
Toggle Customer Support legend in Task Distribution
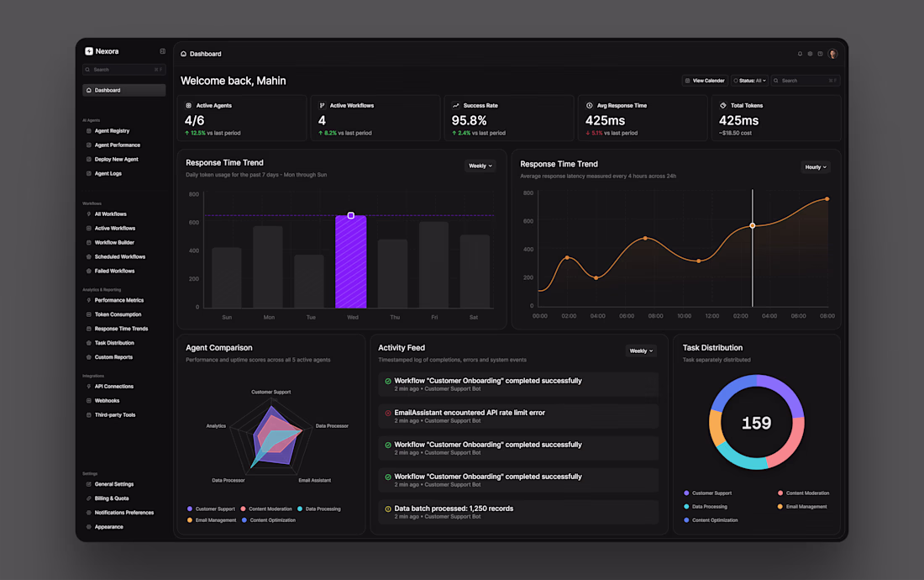tap(708, 493)
